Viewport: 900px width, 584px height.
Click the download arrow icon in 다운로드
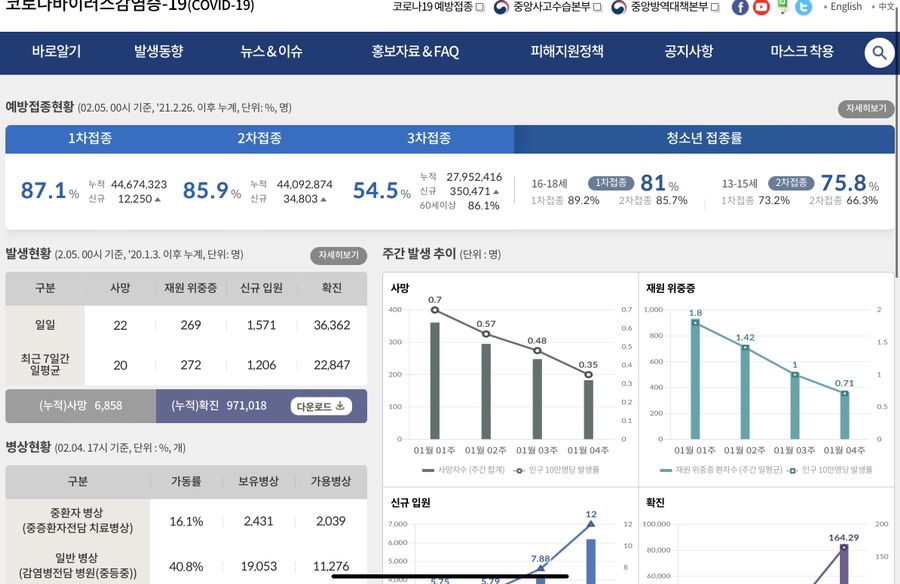(x=340, y=405)
